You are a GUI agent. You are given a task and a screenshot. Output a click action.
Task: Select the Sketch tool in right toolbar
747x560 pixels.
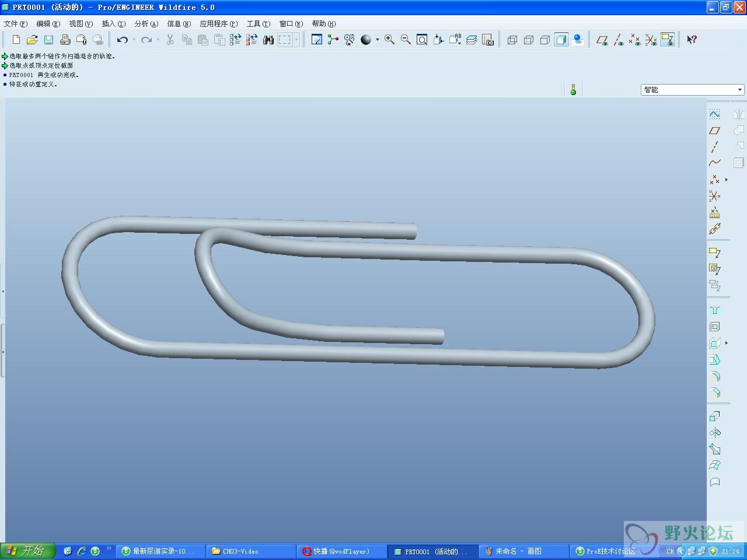tap(715, 114)
